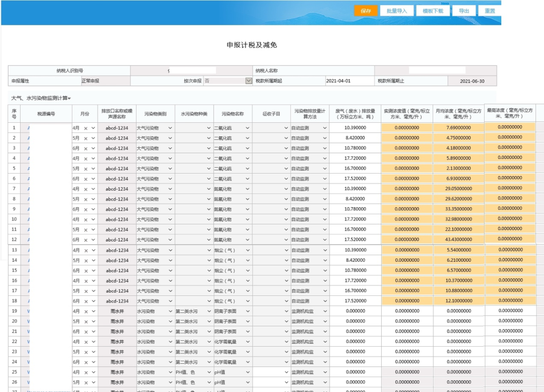Click emission amount field in row 1
544x392 pixels.
[x=355, y=128]
